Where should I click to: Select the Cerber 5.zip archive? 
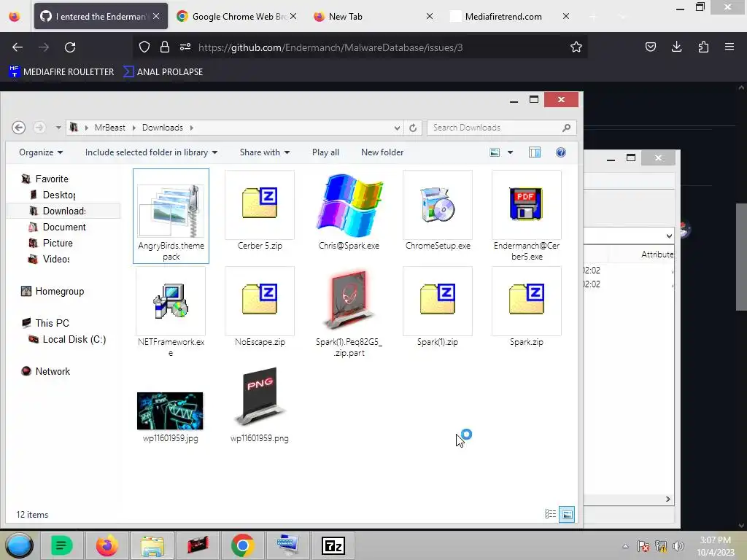pos(260,211)
